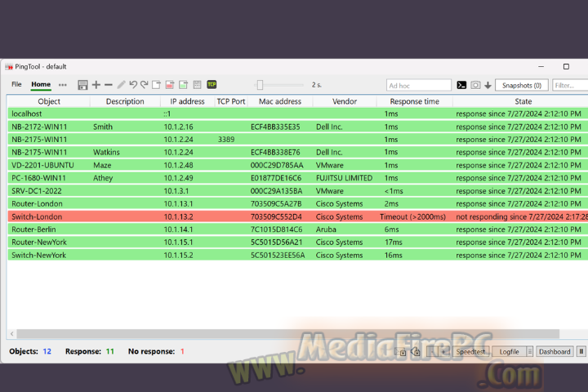This screenshot has height=392, width=588.
Task: Click the green-marked page toolbar icon
Action: click(184, 85)
